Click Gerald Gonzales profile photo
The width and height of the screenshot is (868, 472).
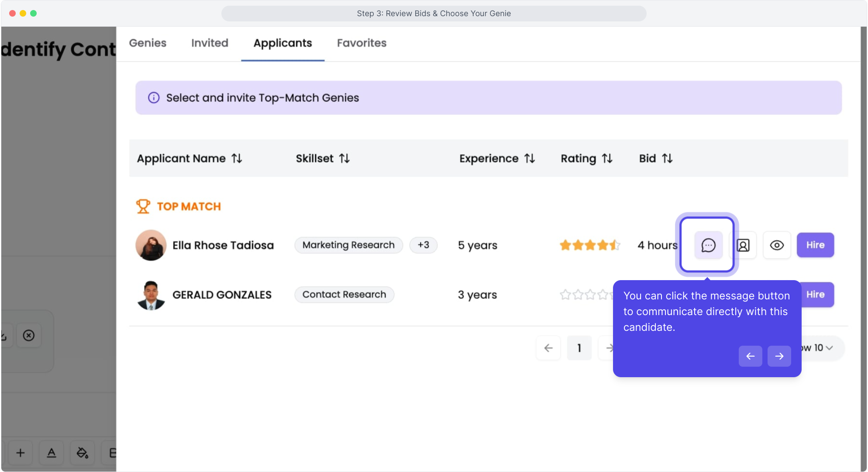pos(151,295)
